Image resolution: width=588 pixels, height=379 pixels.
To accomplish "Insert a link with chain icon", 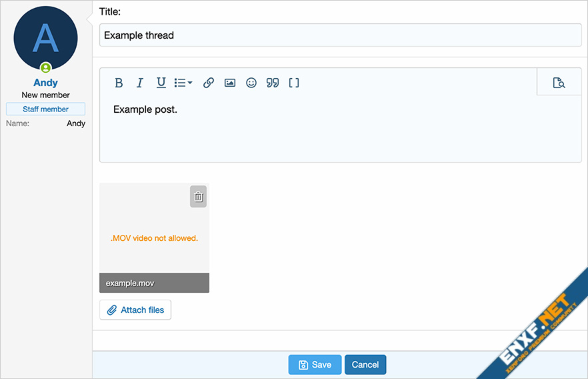I will pos(209,83).
